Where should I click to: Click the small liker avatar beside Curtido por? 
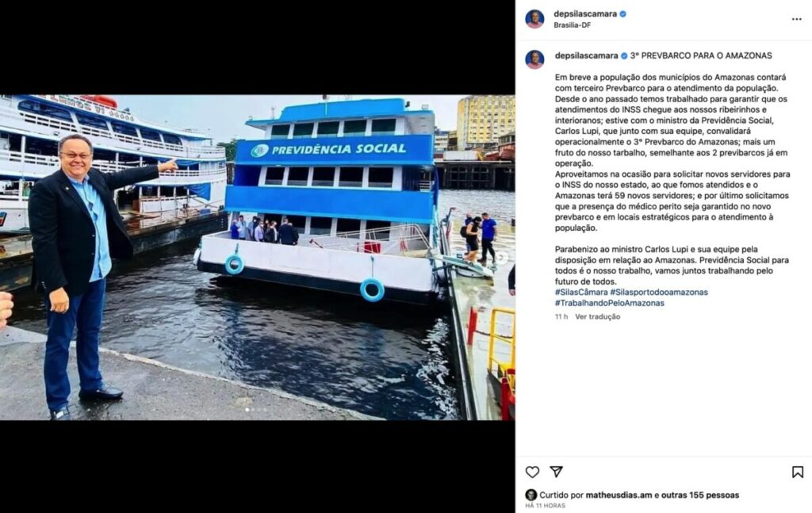tap(530, 495)
